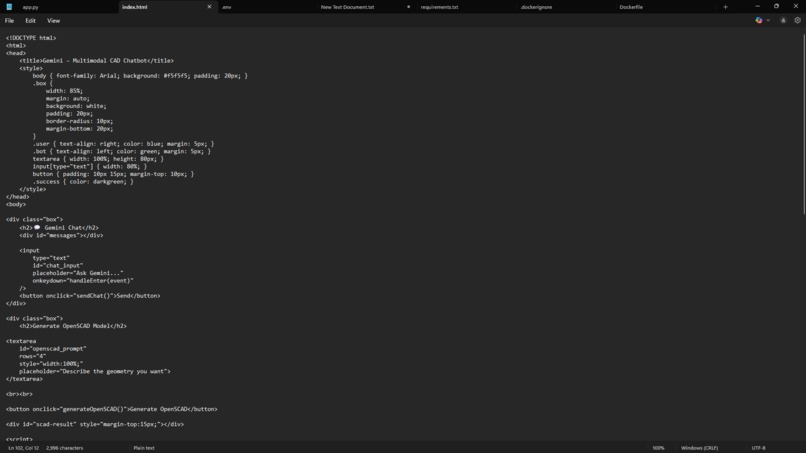The width and height of the screenshot is (806, 453).
Task: Click the id="openscad_prompt" line
Action: 53,349
